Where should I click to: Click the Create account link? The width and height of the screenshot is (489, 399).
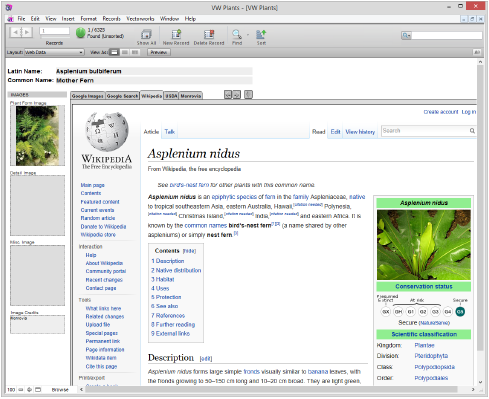441,112
